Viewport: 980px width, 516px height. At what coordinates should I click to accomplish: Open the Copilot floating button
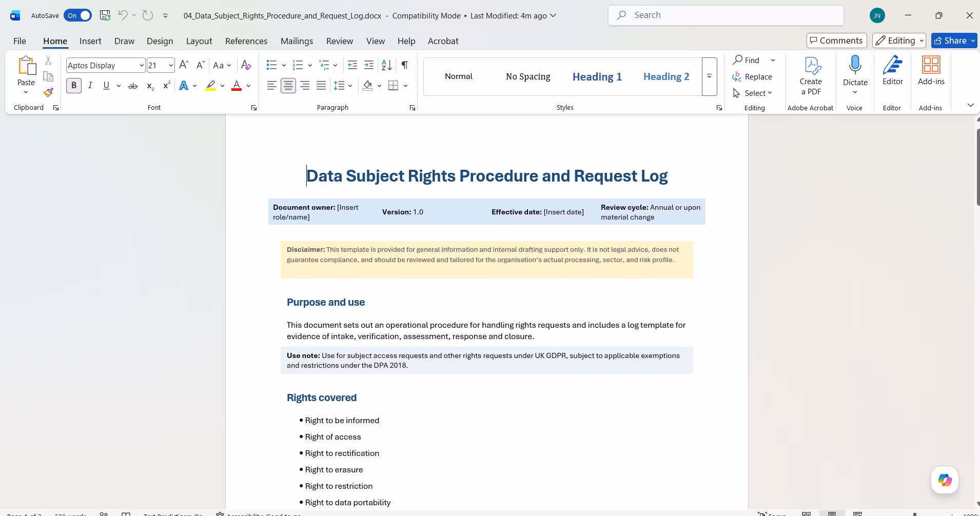pyautogui.click(x=945, y=480)
